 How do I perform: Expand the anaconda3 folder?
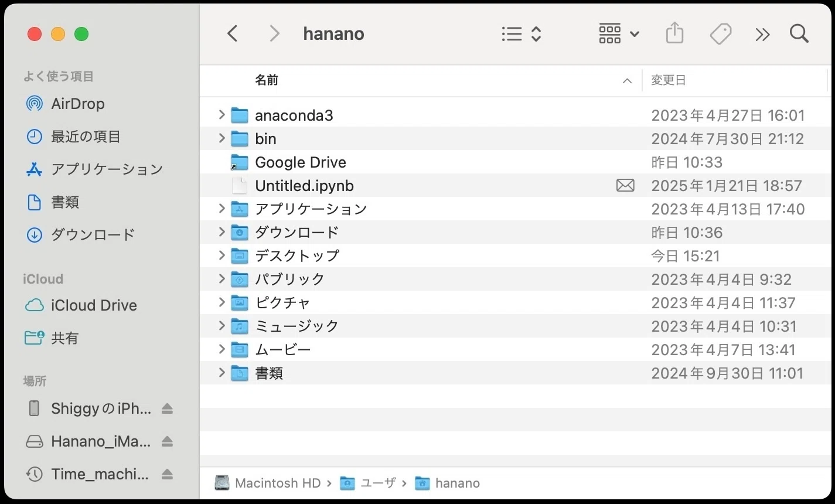point(221,115)
